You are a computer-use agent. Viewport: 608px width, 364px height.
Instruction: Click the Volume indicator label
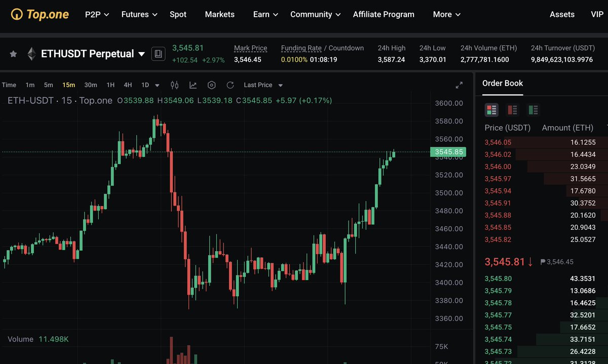pos(21,339)
